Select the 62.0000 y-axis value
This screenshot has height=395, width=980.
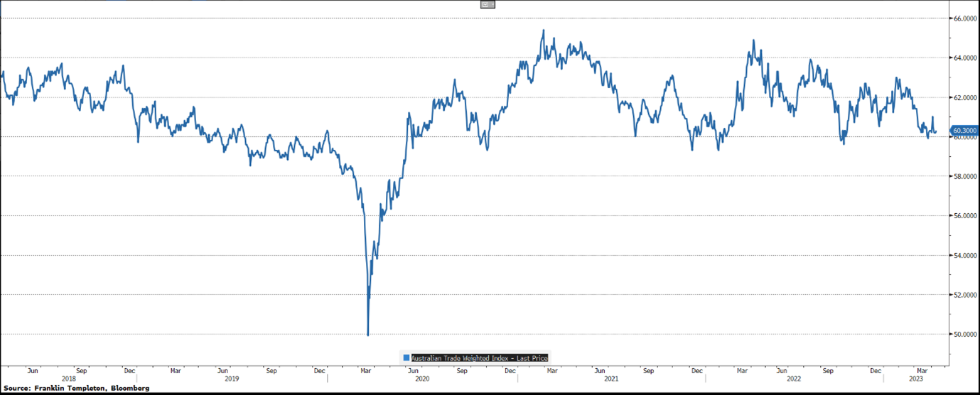(964, 97)
